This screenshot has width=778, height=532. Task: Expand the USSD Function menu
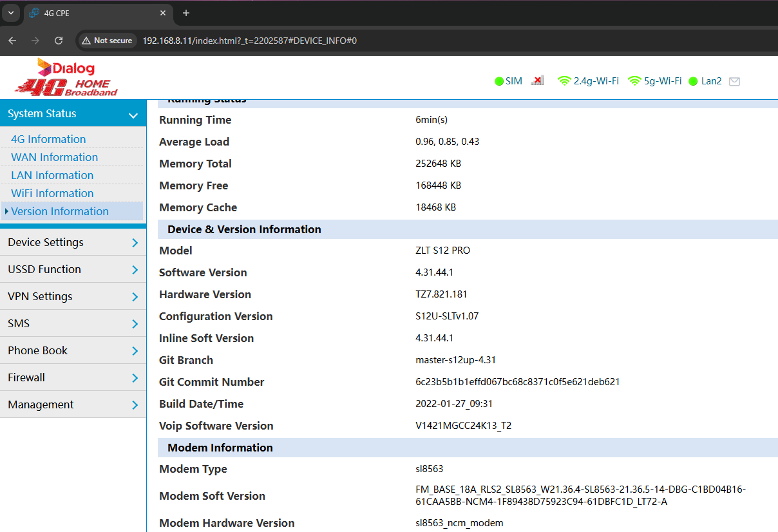73,269
